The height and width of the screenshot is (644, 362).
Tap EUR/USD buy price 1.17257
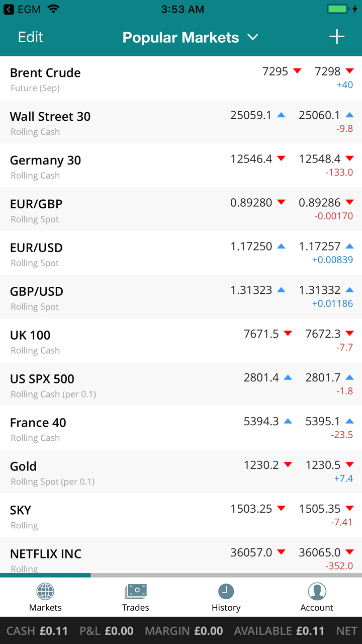[320, 247]
